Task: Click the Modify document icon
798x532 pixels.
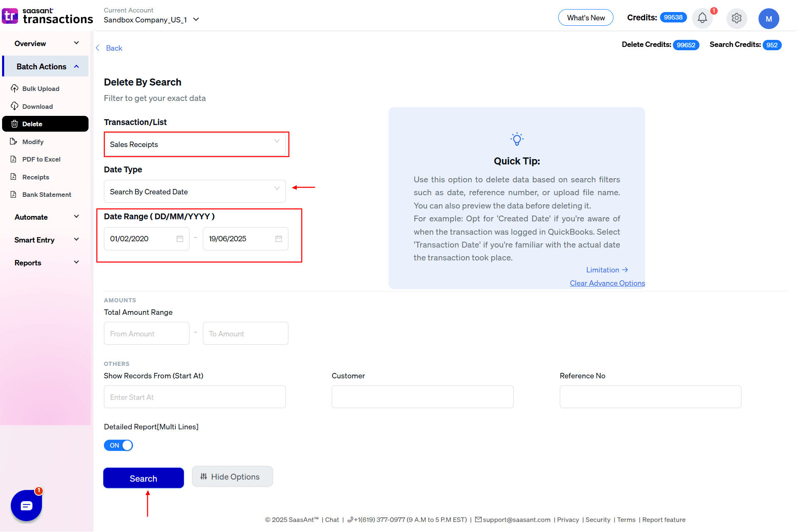Action: [x=13, y=142]
